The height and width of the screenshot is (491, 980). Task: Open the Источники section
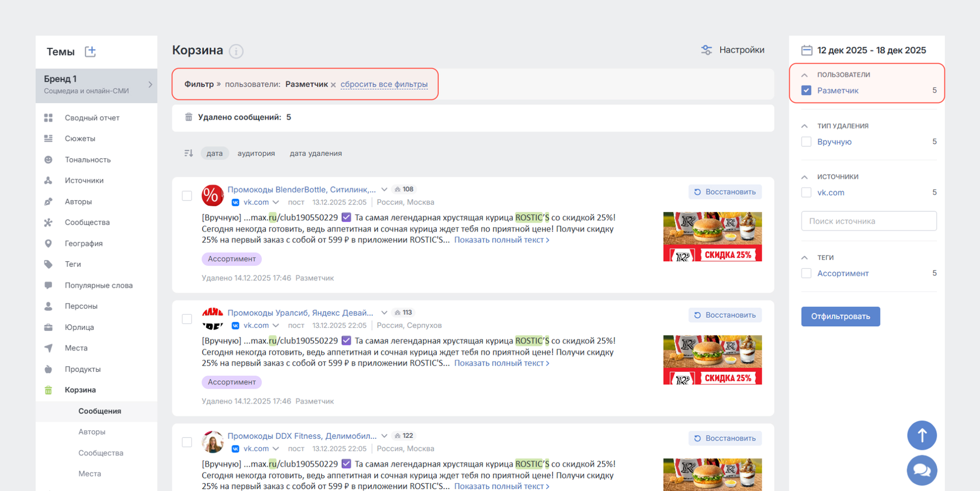tap(85, 180)
